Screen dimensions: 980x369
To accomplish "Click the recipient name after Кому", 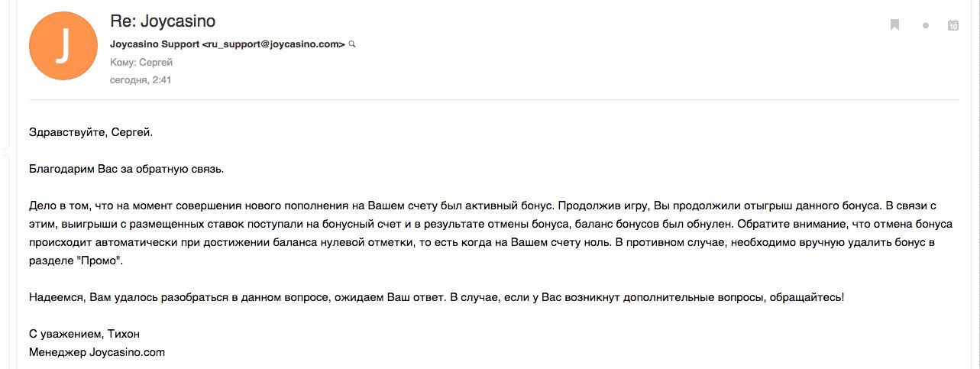I will click(x=157, y=63).
